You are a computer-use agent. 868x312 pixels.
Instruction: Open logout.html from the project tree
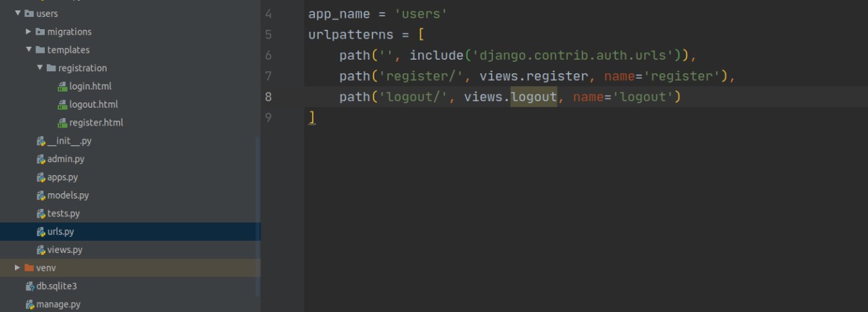[x=94, y=104]
